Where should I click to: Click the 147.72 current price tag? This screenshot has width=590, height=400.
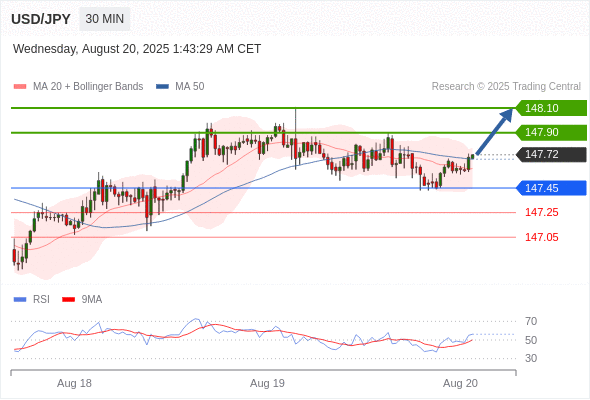[x=551, y=154]
